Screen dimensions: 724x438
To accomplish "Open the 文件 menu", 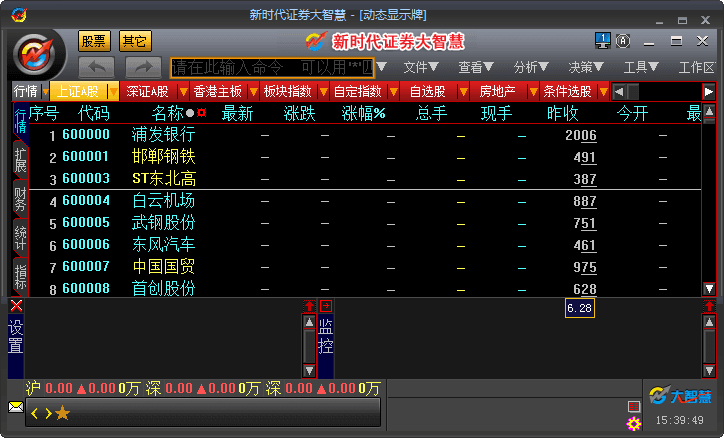I will point(421,67).
